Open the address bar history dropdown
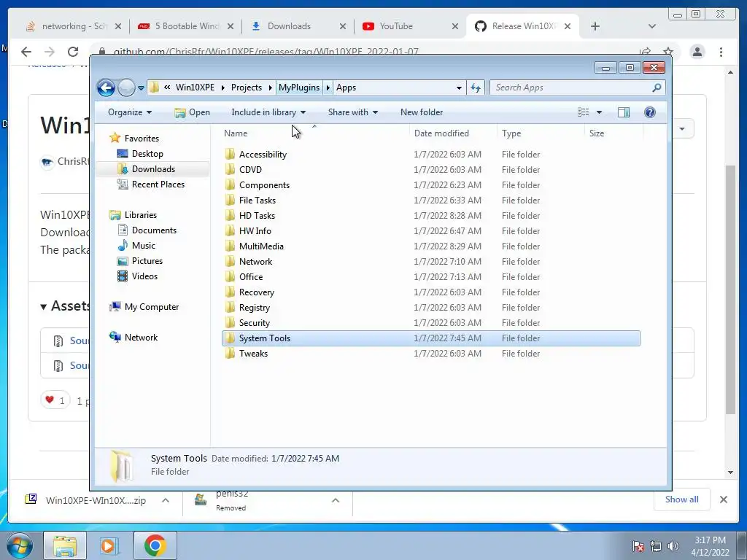 (x=459, y=87)
